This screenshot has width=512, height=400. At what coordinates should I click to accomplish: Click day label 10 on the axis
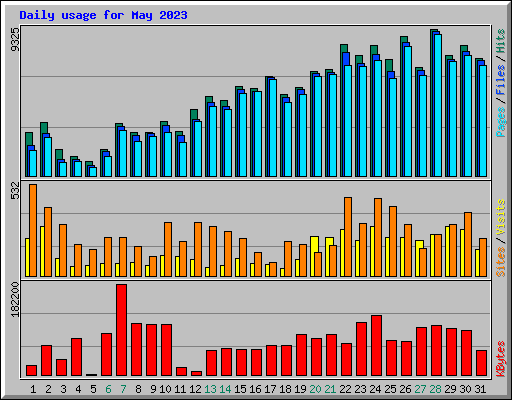pyautogui.click(x=165, y=389)
